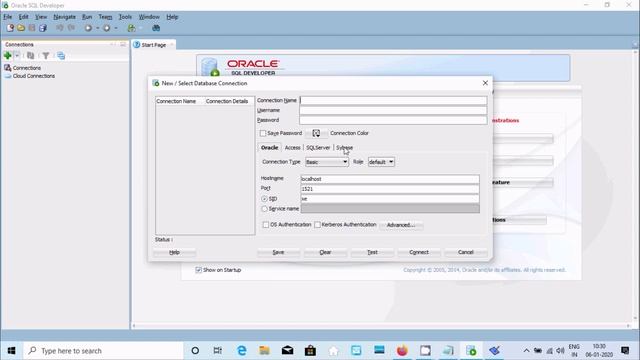Open the Connection Color picker button
Image resolution: width=640 pixels, height=360 pixels.
coord(316,133)
